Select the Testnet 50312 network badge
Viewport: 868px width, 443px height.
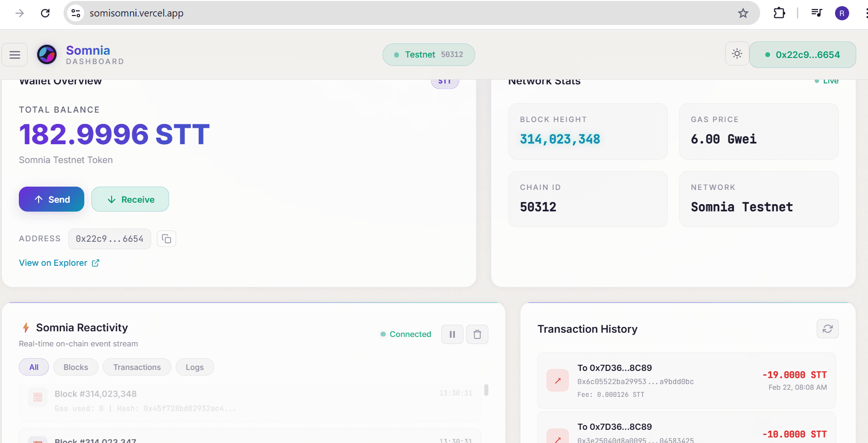[428, 54]
